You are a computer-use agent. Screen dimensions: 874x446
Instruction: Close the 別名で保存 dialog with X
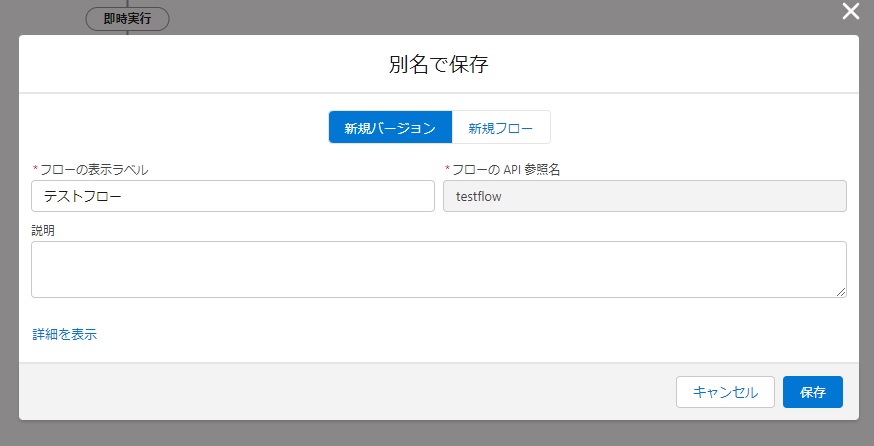851,12
